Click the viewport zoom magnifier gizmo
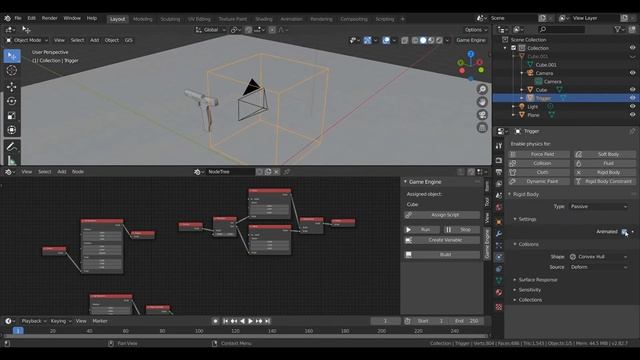Image resolution: width=640 pixels, height=360 pixels. [482, 89]
